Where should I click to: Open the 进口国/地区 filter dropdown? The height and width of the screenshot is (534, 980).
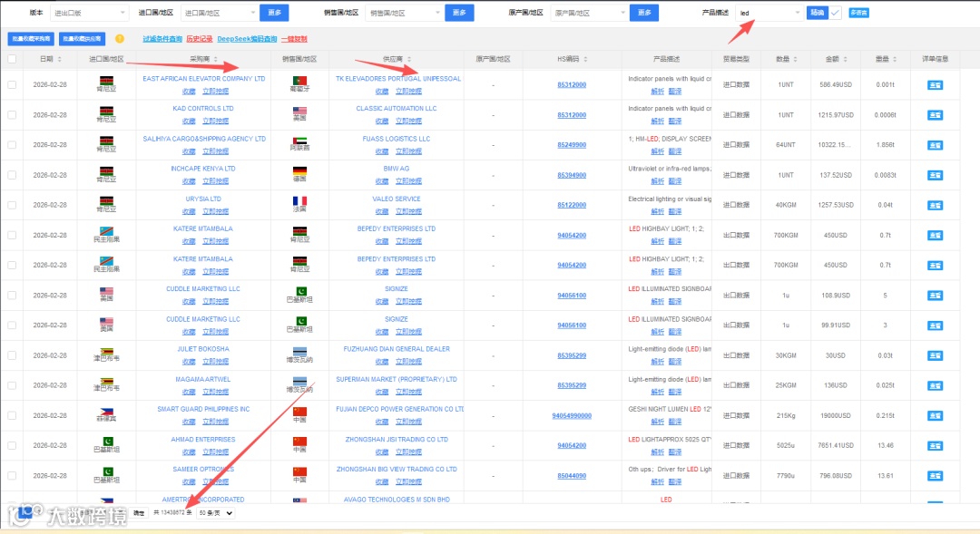[220, 13]
